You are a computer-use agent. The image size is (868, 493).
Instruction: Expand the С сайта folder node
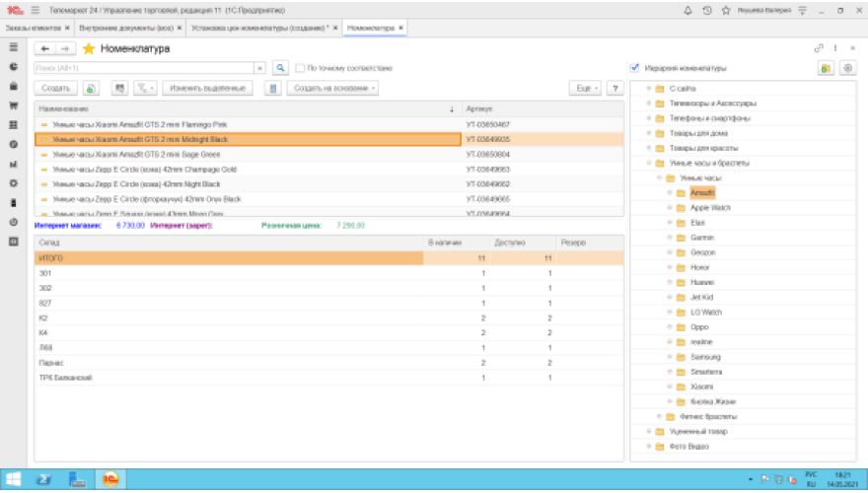(x=649, y=89)
